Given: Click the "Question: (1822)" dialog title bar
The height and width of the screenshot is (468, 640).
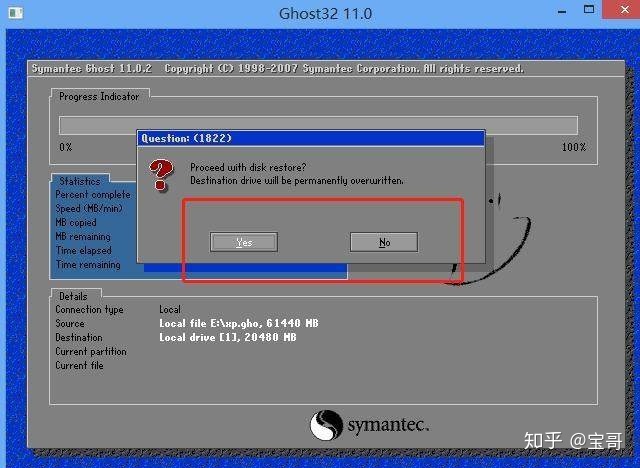Looking at the screenshot, I should (311, 138).
